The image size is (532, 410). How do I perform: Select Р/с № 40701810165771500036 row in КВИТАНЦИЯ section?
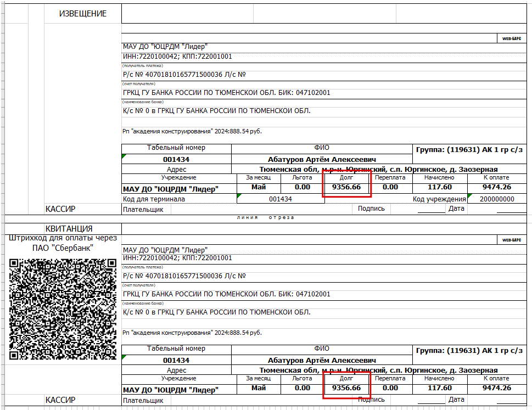pyautogui.click(x=324, y=276)
